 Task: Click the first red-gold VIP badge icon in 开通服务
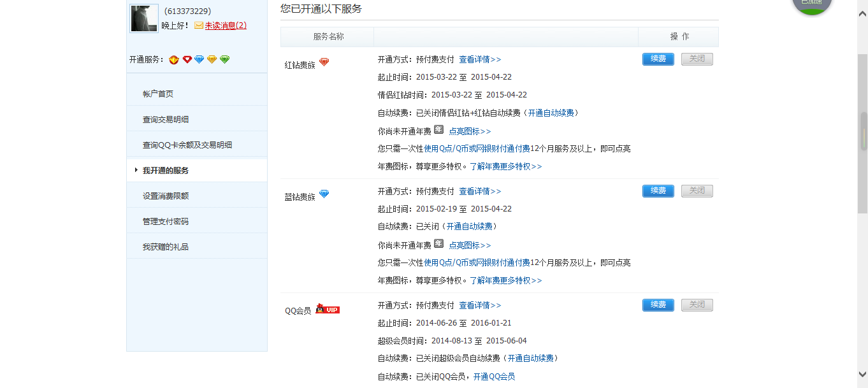click(174, 59)
